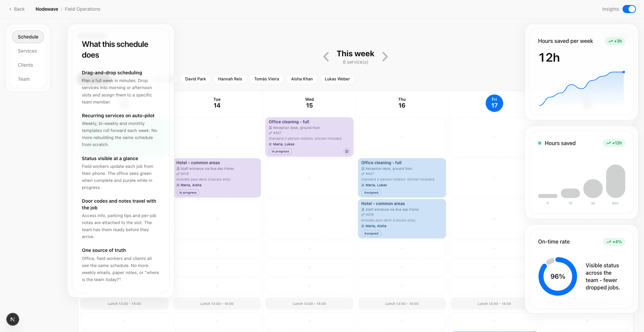Click Assigned badge on Thursday Office cleaning card

(x=371, y=193)
